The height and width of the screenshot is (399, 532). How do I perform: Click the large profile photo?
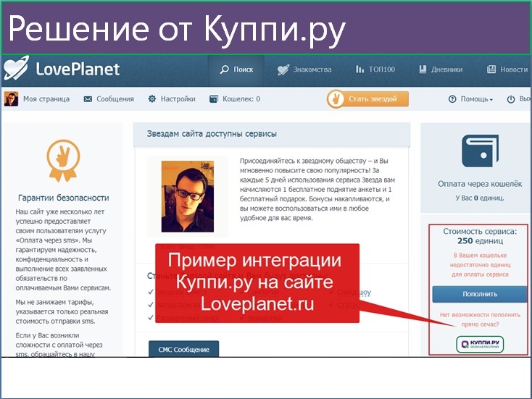point(188,196)
